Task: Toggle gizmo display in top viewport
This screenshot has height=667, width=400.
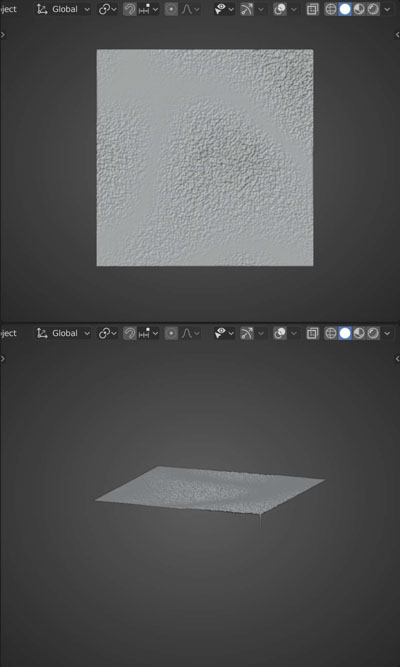Action: (246, 9)
